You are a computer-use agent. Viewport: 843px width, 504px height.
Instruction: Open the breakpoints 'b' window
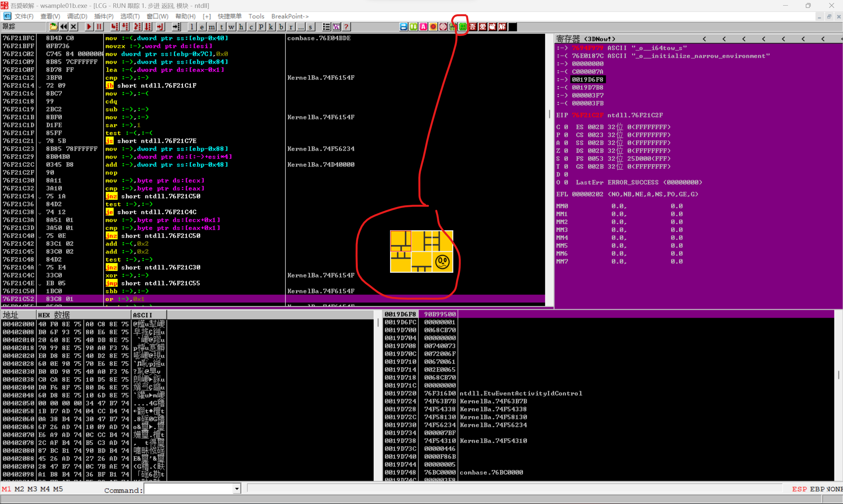point(281,27)
